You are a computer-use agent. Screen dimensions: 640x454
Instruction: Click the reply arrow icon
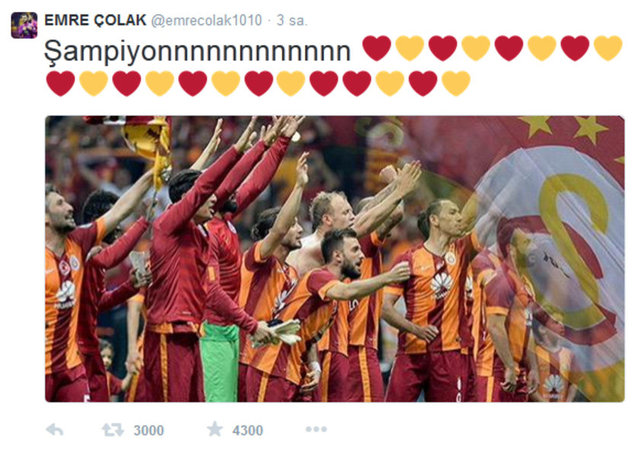[55, 430]
